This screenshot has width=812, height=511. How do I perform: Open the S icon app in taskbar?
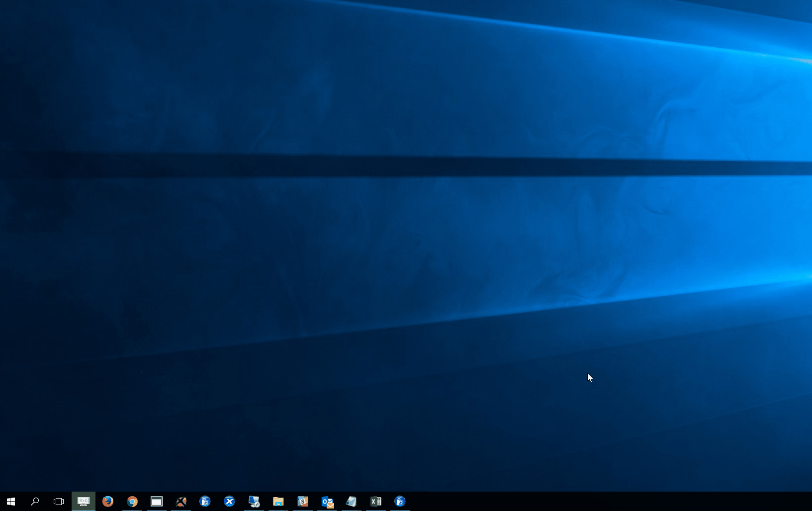pyautogui.click(x=303, y=502)
